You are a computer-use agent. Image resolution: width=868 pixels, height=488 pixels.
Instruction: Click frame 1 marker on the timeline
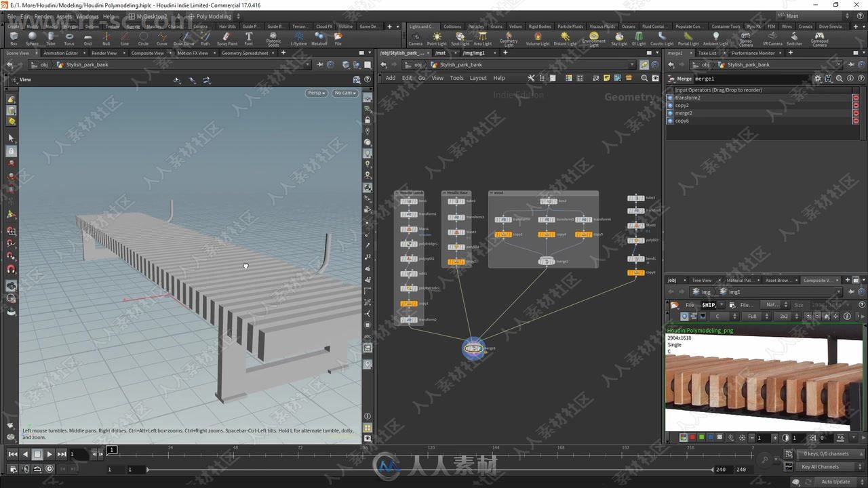(112, 449)
